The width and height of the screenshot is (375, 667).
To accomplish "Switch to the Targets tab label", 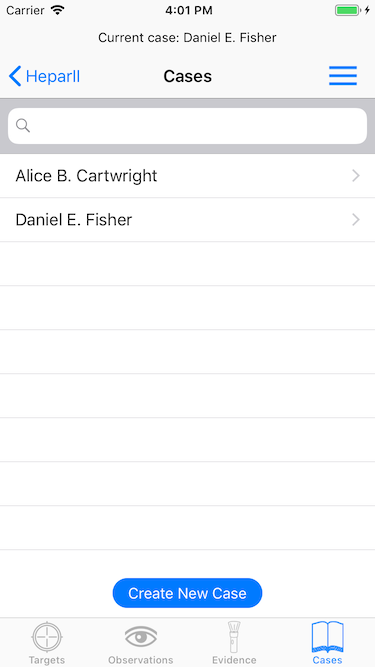I will point(47,660).
